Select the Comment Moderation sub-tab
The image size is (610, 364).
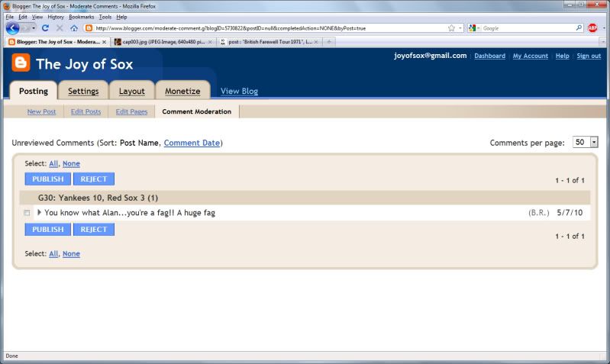[197, 111]
